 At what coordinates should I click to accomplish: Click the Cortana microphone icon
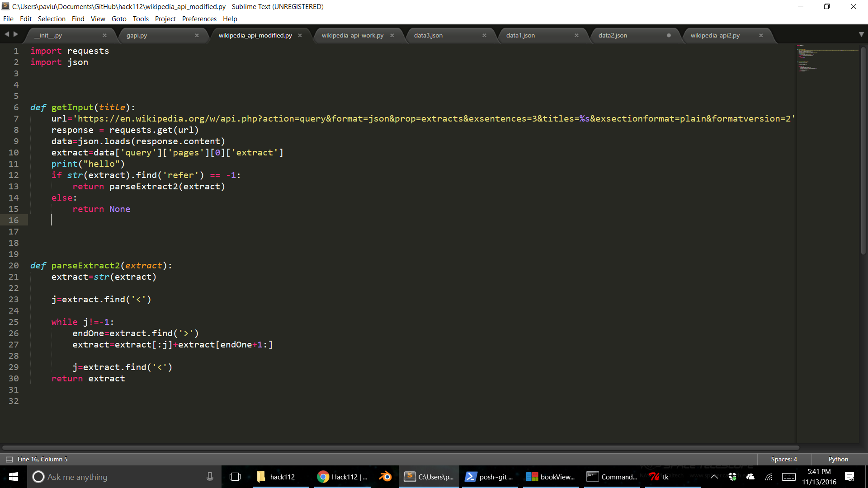[210, 477]
